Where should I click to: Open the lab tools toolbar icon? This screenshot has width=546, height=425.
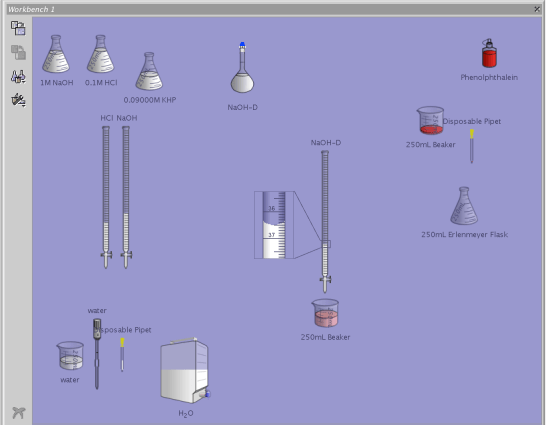click(18, 100)
